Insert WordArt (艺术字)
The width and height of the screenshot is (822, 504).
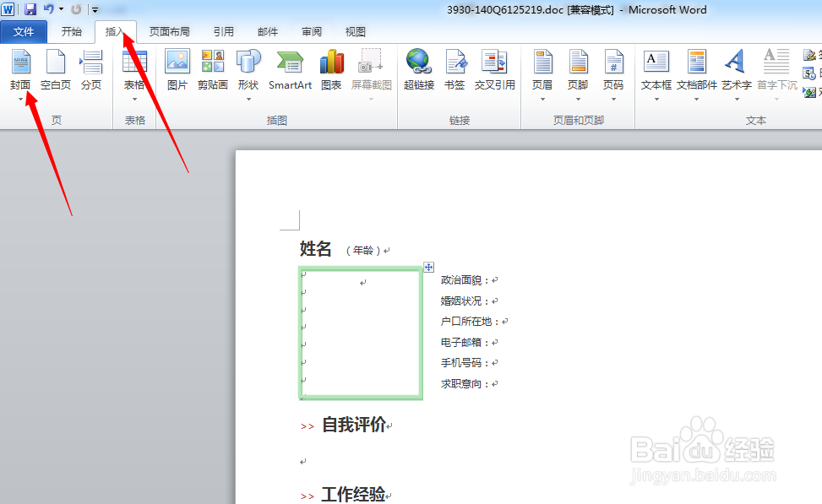click(737, 70)
